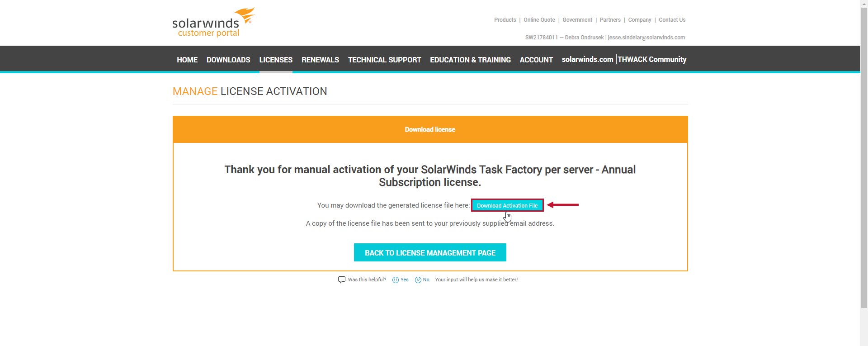Open the THWACK Community link

point(652,59)
